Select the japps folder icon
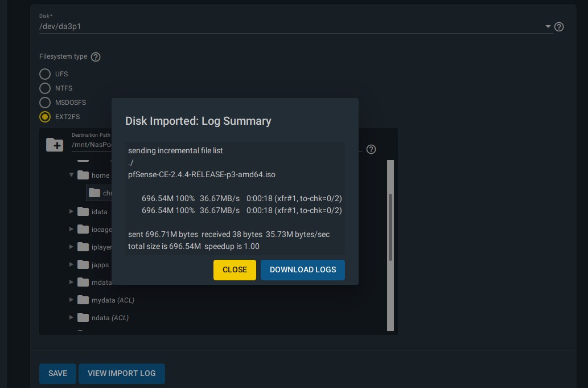588x388 pixels. click(x=83, y=264)
